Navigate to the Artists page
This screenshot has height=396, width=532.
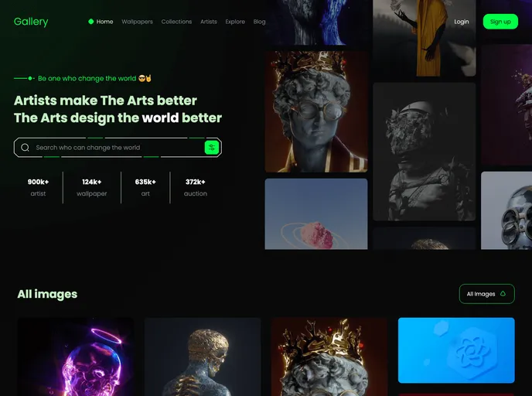(x=208, y=22)
